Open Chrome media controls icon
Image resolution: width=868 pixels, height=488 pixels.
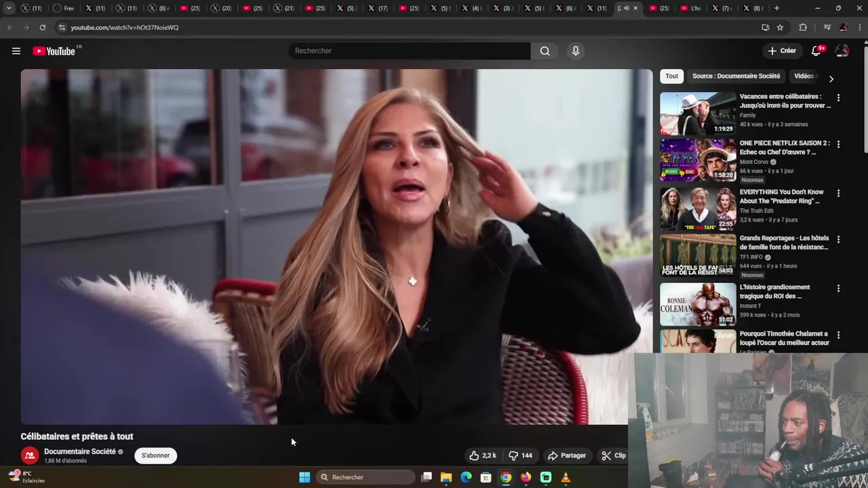pos(827,27)
